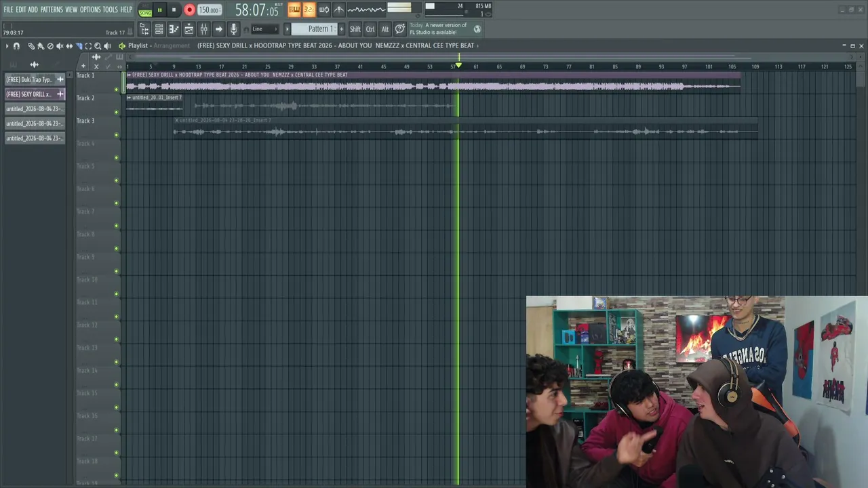Viewport: 868px width, 488px height.
Task: Click the Shift modifier button
Action: point(355,29)
